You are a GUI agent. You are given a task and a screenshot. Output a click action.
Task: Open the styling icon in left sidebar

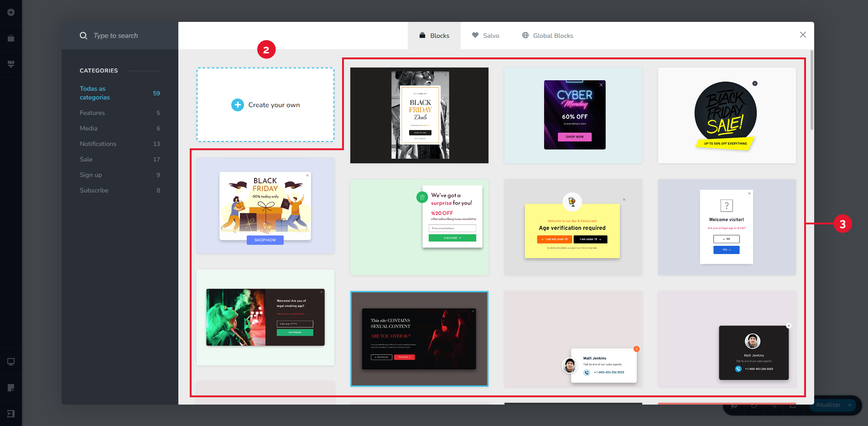tap(11, 64)
